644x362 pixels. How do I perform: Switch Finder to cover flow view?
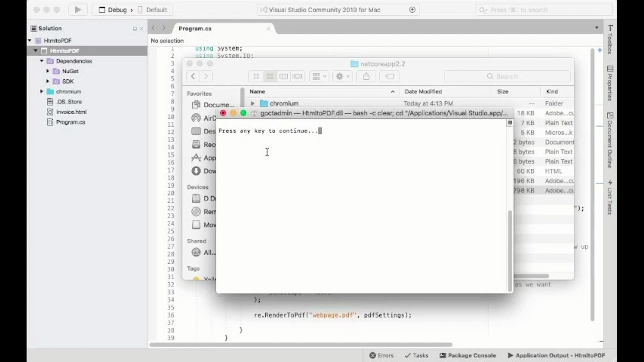pos(297,76)
